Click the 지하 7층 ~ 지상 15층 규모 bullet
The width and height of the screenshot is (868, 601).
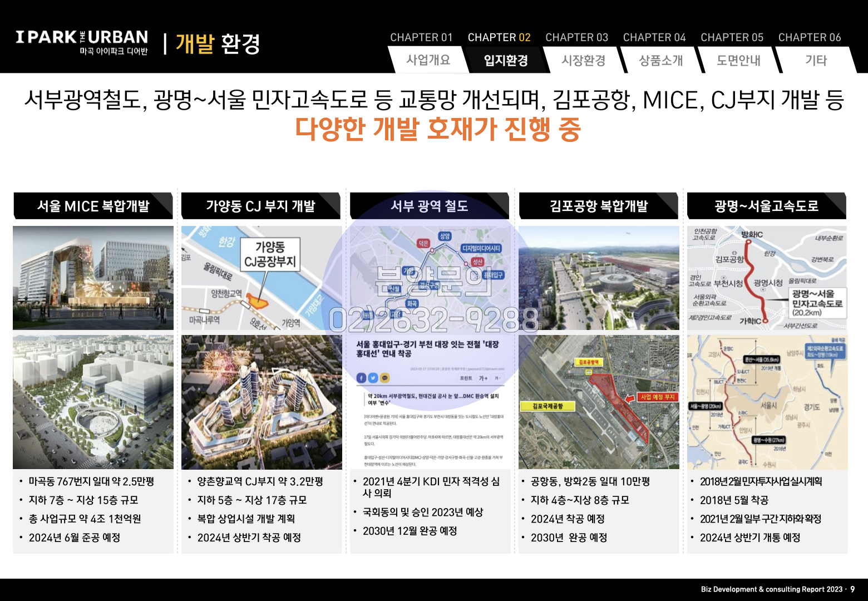(x=83, y=500)
